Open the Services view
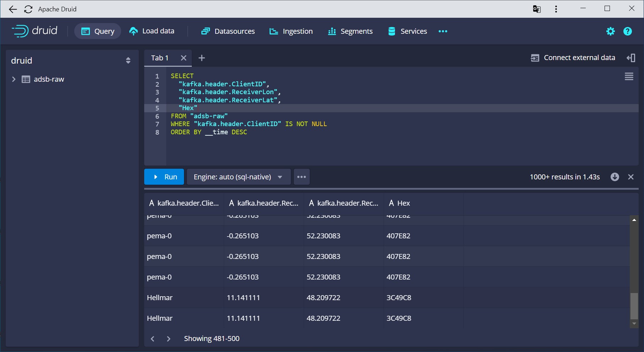644x352 pixels. [x=407, y=31]
